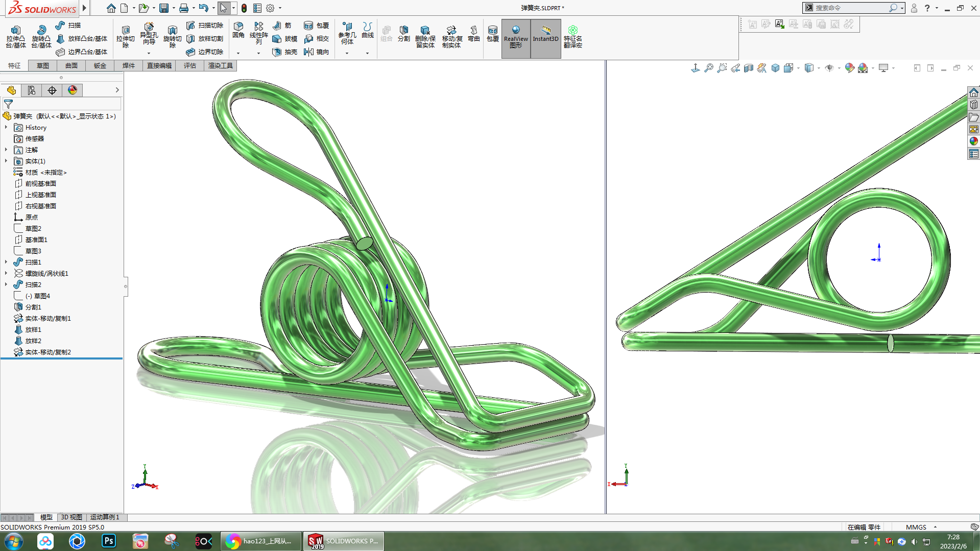Open the Appearances tab in the right task pane
The height and width of the screenshot is (551, 980).
tap(973, 141)
